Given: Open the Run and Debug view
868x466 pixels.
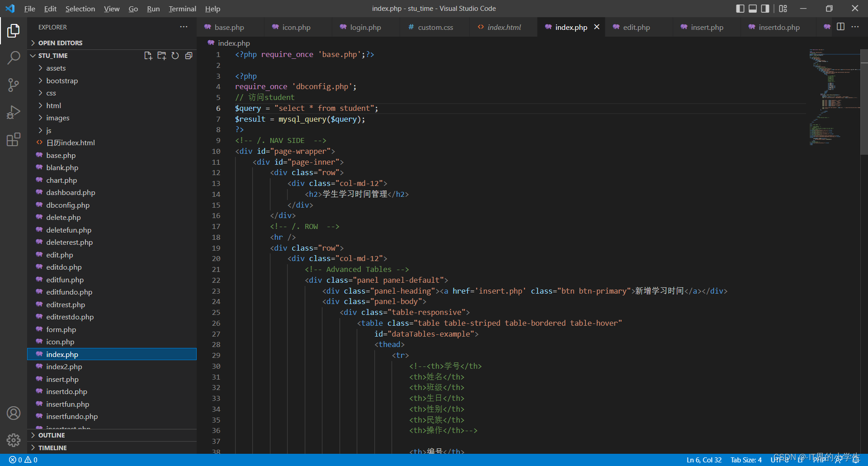Looking at the screenshot, I should (x=14, y=112).
